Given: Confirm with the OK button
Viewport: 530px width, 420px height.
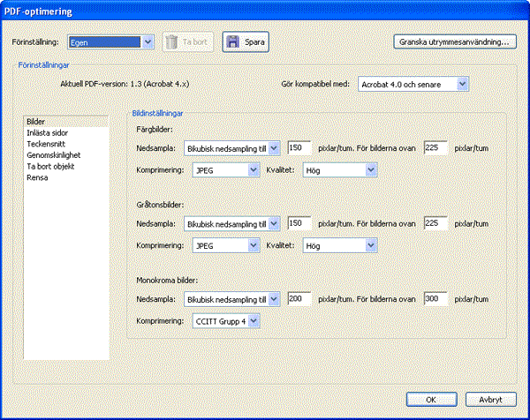Looking at the screenshot, I should coord(432,400).
